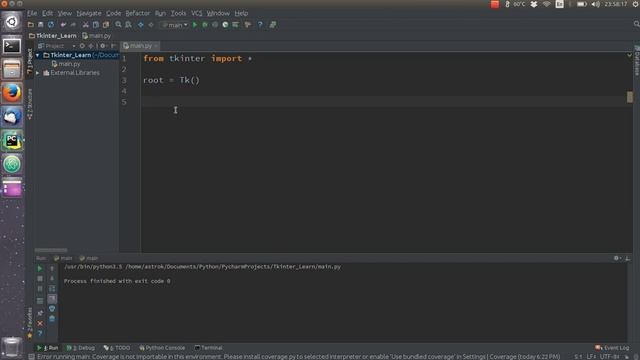Click the red Close X in Run panel
This screenshot has height=360, width=640.
40,323
